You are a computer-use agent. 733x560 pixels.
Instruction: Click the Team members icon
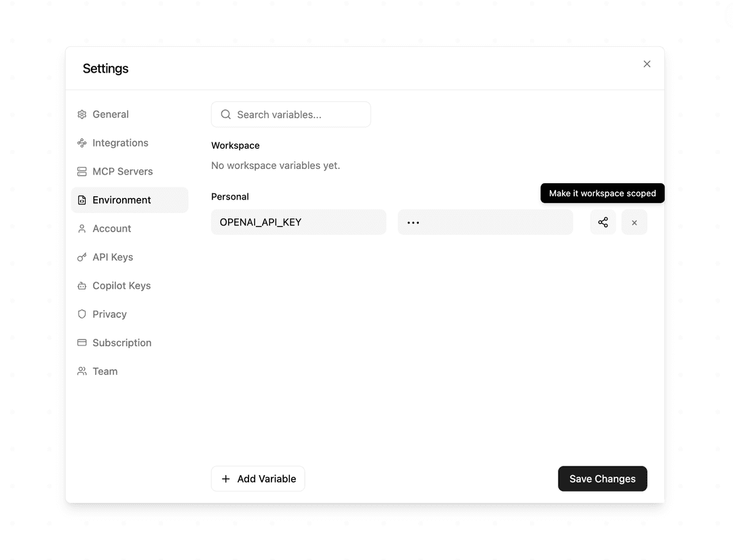[81, 371]
